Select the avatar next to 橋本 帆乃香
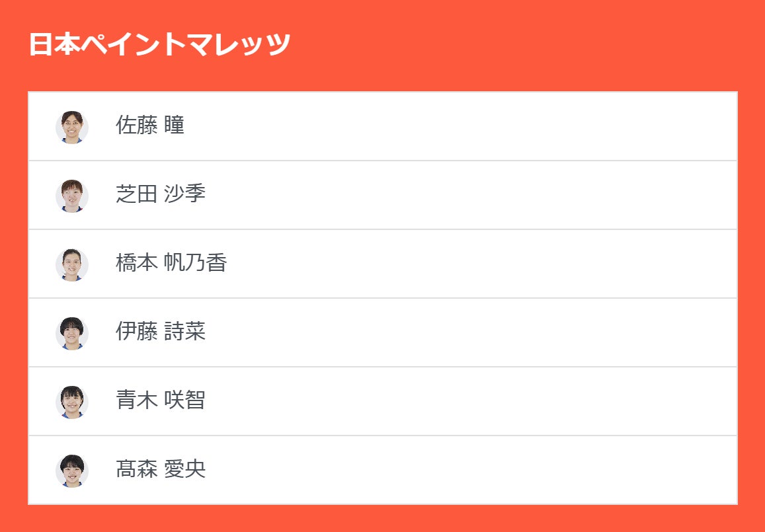765x532 pixels. [71, 264]
